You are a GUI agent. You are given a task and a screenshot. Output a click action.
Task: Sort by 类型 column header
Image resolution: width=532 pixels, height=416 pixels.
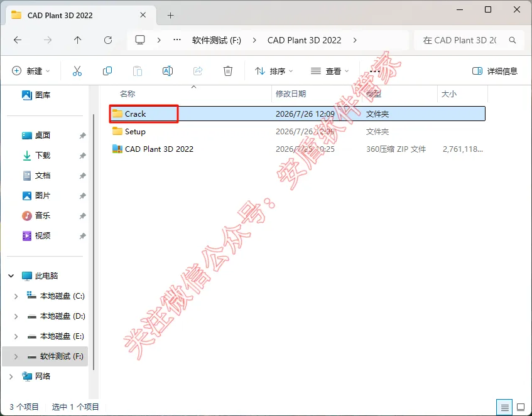(x=374, y=93)
